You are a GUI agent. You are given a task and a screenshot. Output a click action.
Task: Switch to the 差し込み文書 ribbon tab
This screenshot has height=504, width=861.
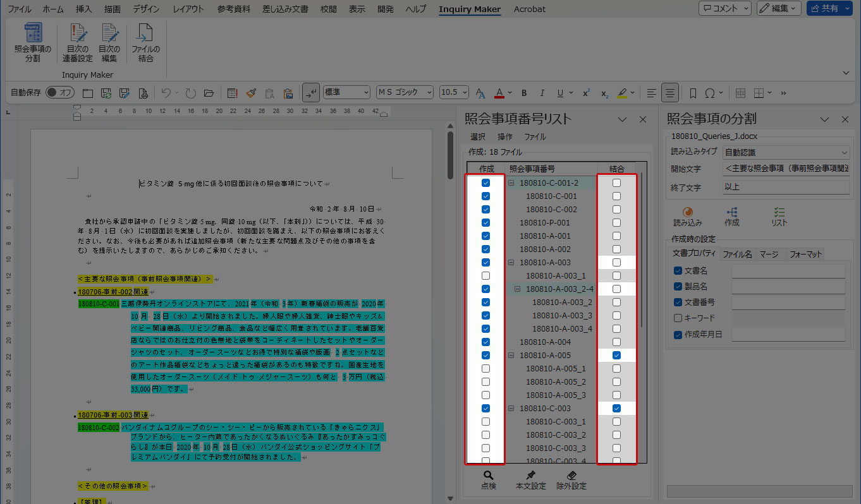point(286,9)
